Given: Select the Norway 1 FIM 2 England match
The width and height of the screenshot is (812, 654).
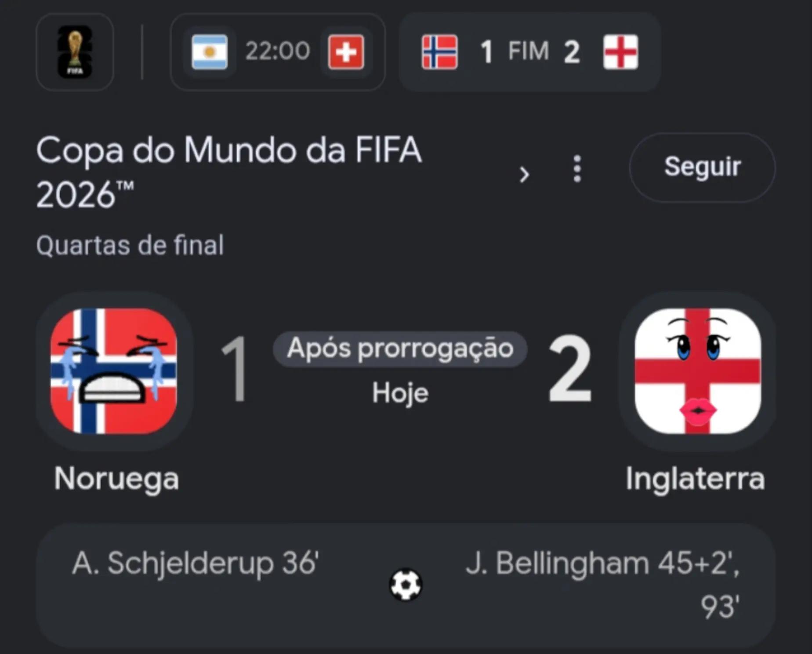Looking at the screenshot, I should click(530, 52).
